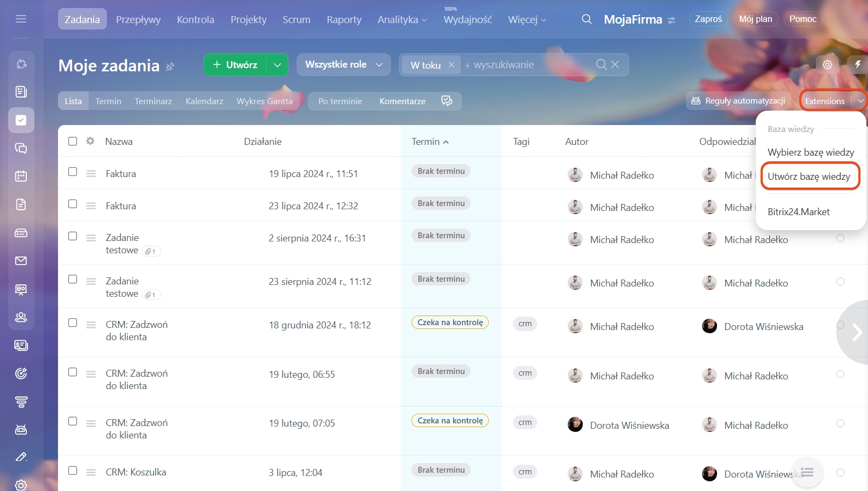Check the first Faktura task checkbox

click(x=73, y=172)
